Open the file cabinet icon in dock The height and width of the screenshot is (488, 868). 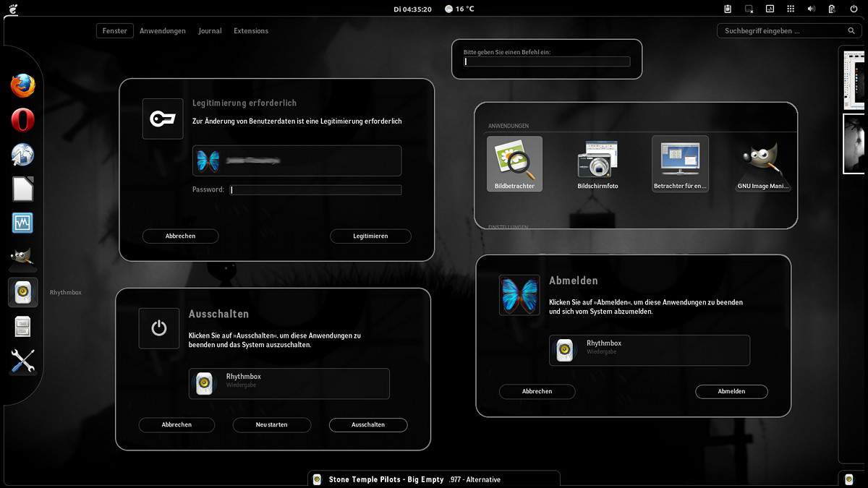pos(22,327)
